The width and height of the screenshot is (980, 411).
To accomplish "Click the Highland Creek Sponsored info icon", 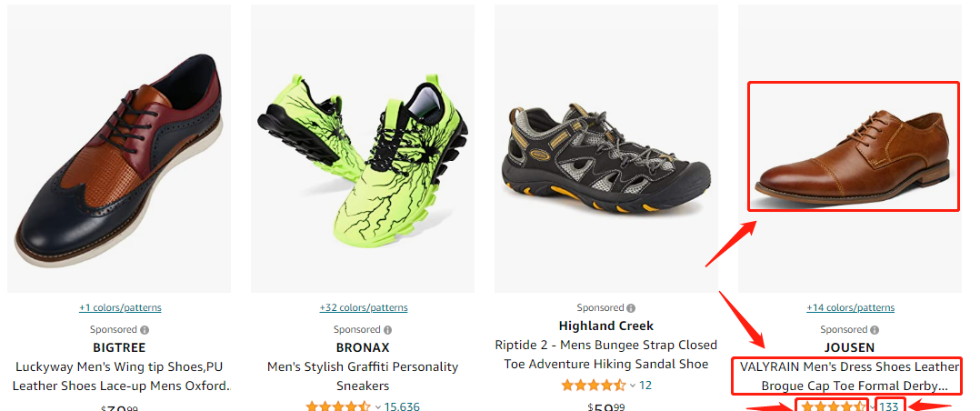I will [x=631, y=307].
